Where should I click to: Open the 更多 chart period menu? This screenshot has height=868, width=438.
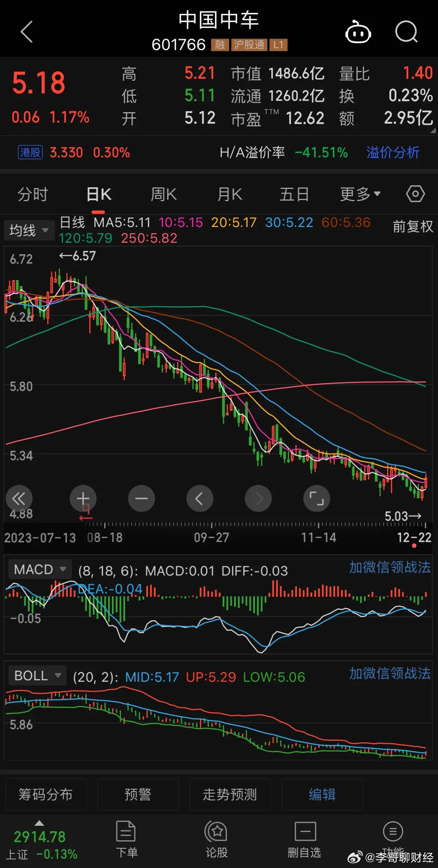[x=360, y=194]
